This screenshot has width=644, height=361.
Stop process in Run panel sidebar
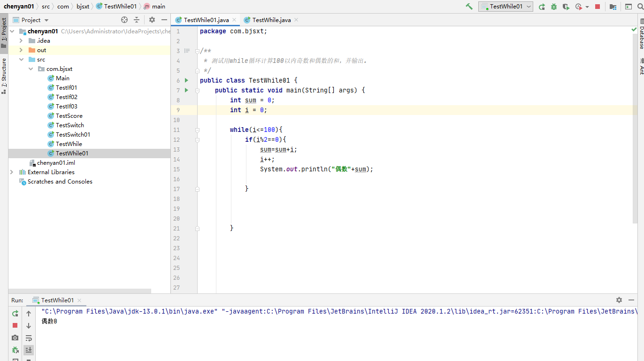point(15,325)
